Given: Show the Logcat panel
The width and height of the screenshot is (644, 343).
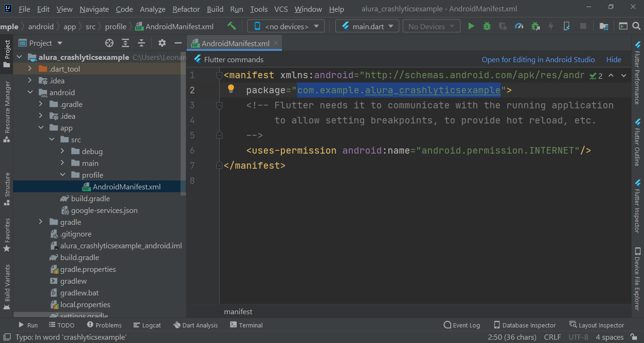Looking at the screenshot, I should [x=147, y=325].
